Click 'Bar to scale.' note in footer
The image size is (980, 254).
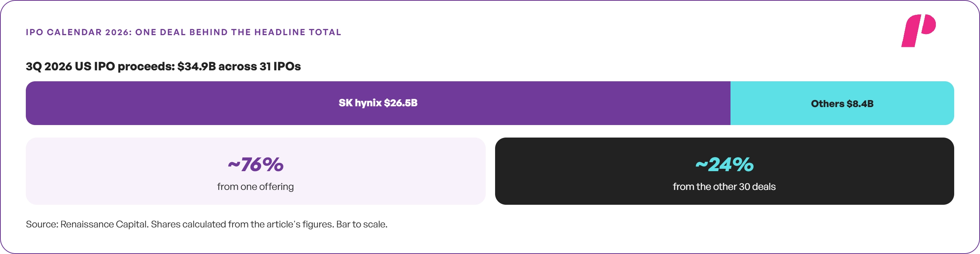[362, 224]
